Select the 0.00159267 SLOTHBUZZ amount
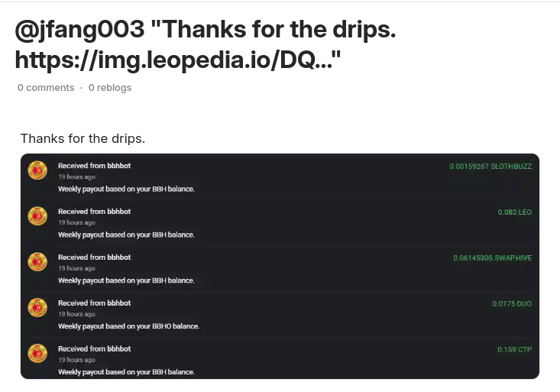Image resolution: width=560 pixels, height=392 pixels. [490, 166]
